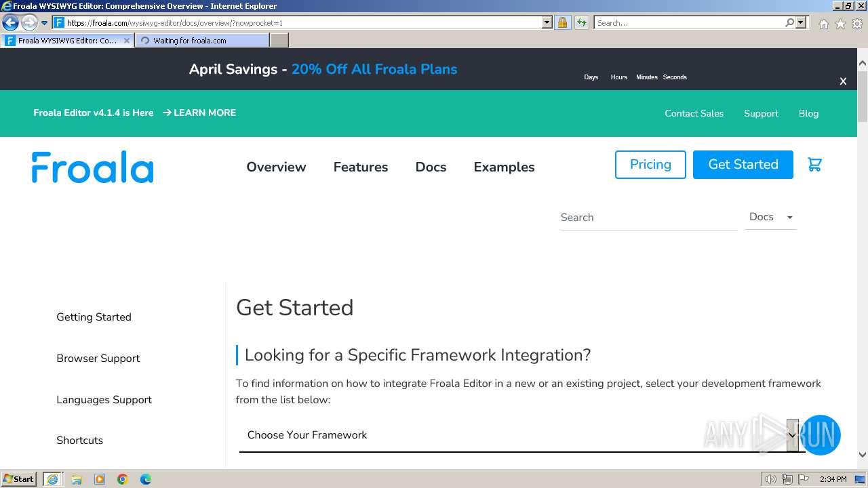Open the Blog link
868x488 pixels.
coord(808,113)
